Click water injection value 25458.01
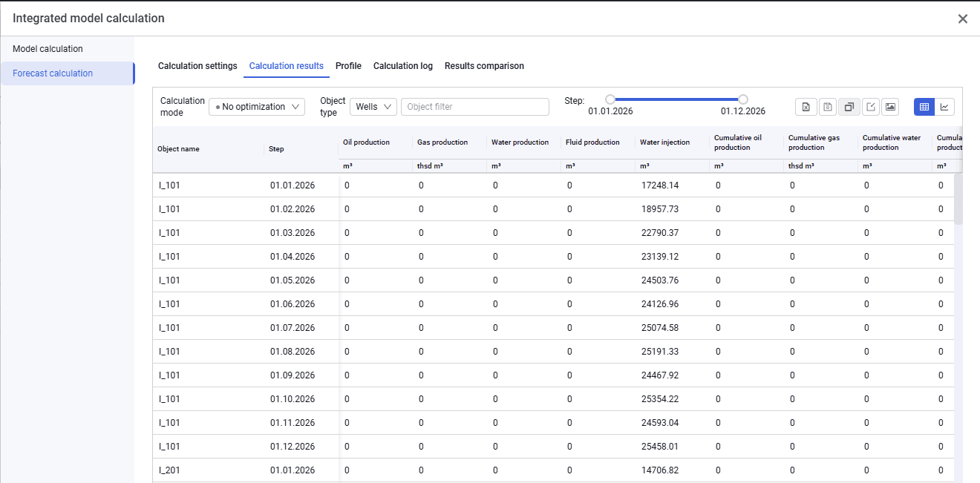Screen dimensions: 980x483 (x=660, y=447)
